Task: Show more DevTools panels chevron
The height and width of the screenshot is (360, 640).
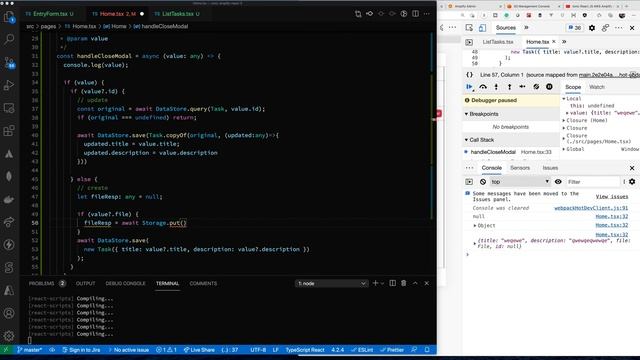Action: [x=527, y=28]
